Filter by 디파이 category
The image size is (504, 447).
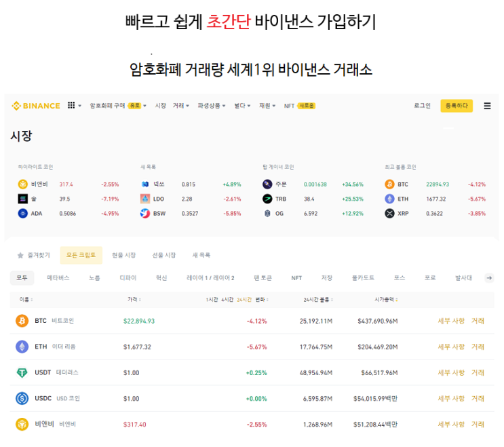[128, 278]
